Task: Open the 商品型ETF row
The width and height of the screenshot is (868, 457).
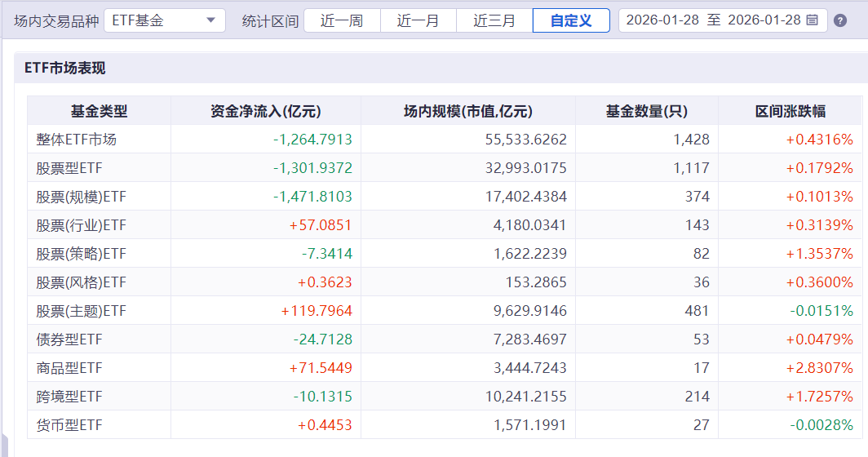Action: pyautogui.click(x=445, y=368)
